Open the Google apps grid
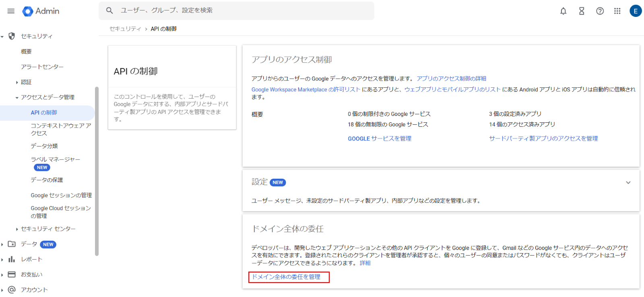The image size is (644, 297). (617, 11)
